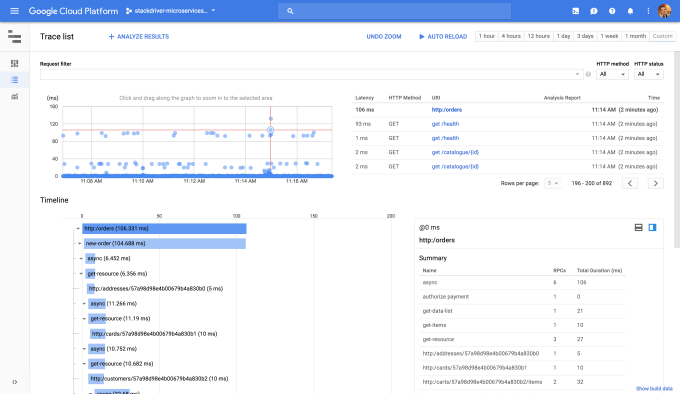The image size is (680, 394).
Task: Open the Trace list sidebar icon
Action: [x=14, y=80]
